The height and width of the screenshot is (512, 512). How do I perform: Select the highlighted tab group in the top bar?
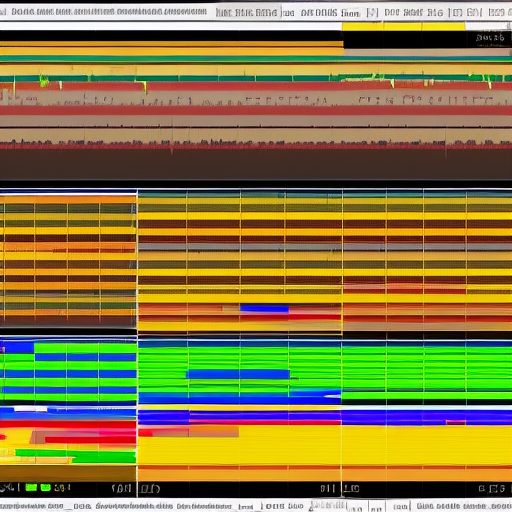pyautogui.click(x=247, y=13)
